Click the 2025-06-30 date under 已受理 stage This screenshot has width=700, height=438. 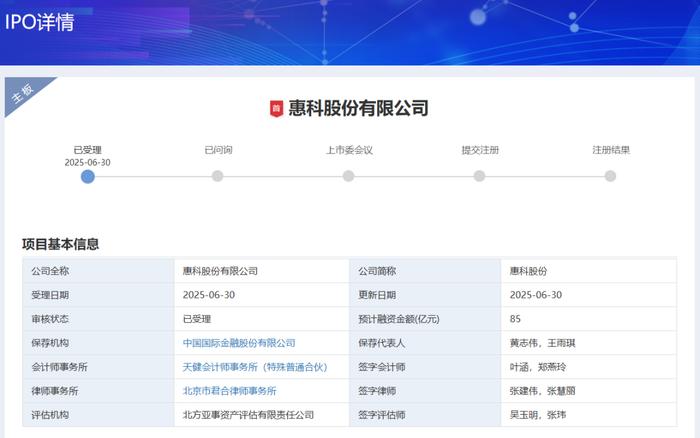click(x=88, y=163)
